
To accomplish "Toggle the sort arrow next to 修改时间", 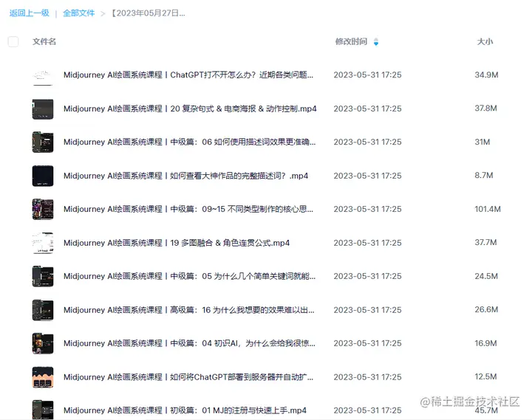I will pyautogui.click(x=376, y=41).
